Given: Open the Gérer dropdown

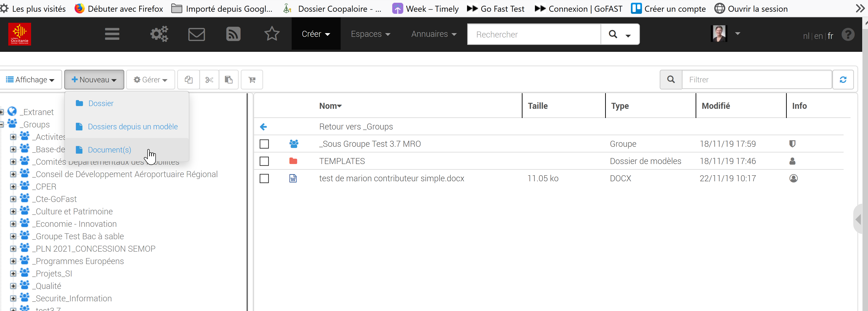Looking at the screenshot, I should (x=151, y=80).
